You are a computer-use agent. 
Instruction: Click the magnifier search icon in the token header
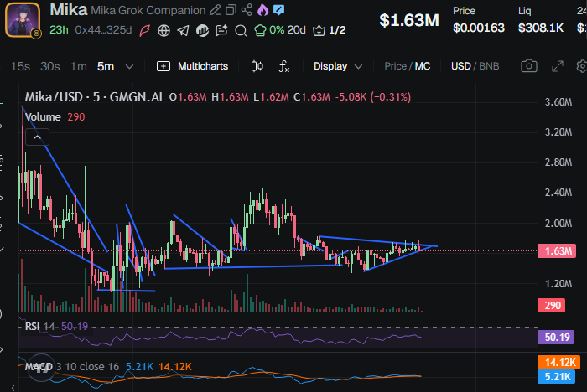(241, 30)
